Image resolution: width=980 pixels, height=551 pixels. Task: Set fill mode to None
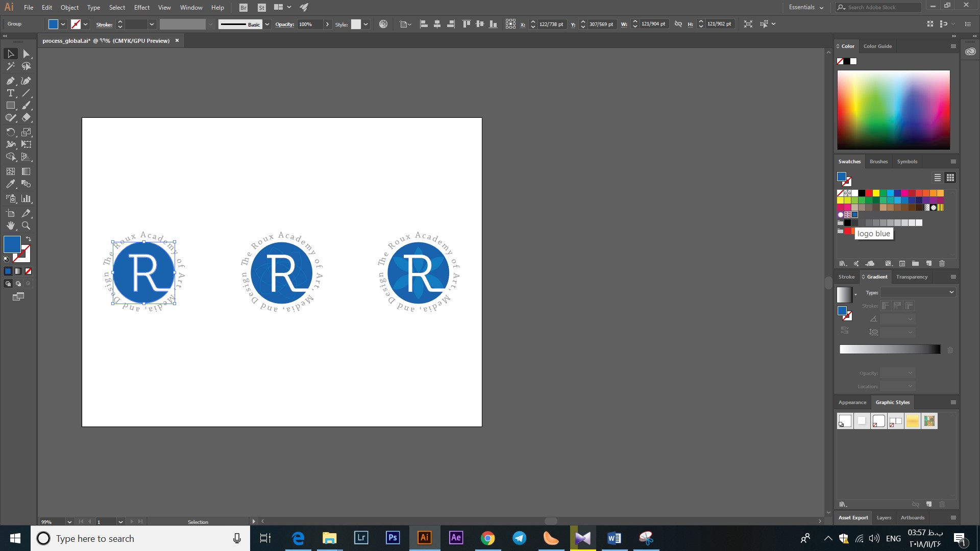(29, 271)
